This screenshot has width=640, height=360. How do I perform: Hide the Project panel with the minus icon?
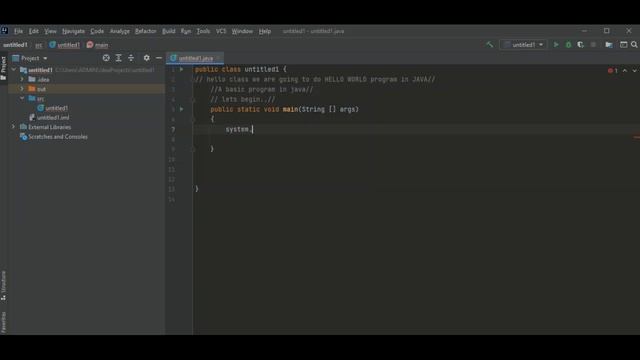coord(159,58)
